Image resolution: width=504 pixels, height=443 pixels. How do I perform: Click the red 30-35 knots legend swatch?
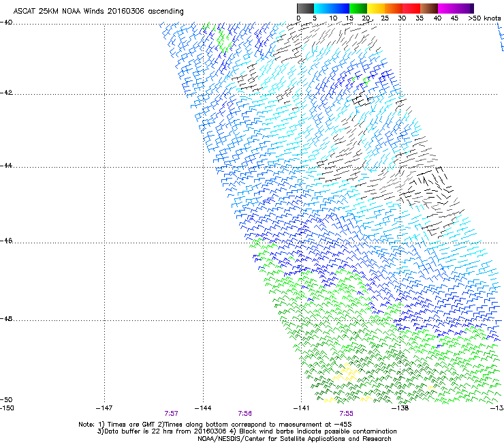411,8
